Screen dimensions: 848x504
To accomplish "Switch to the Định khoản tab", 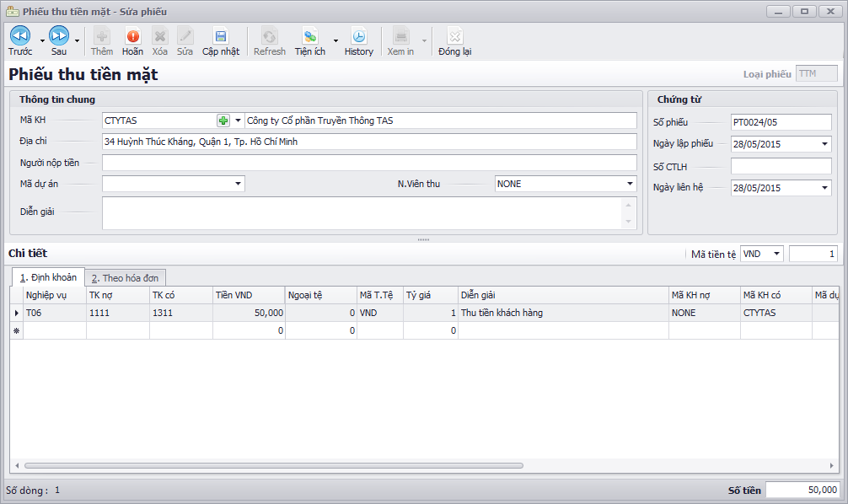I will pos(48,277).
